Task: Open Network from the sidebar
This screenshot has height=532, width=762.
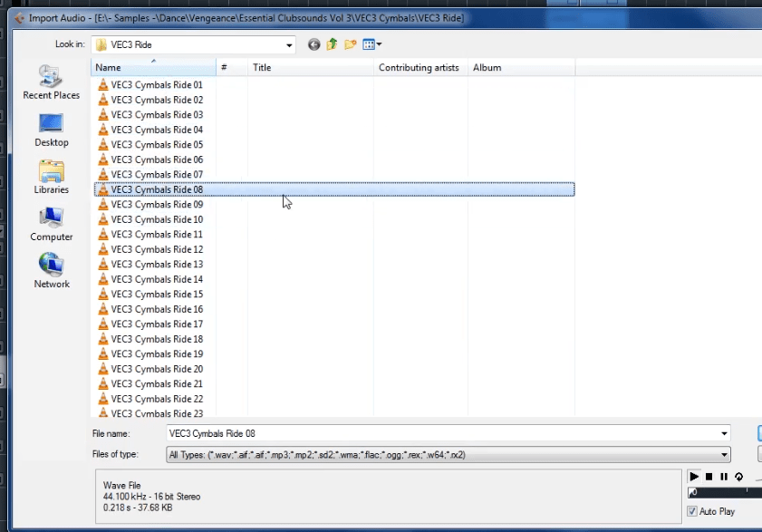Action: click(51, 272)
